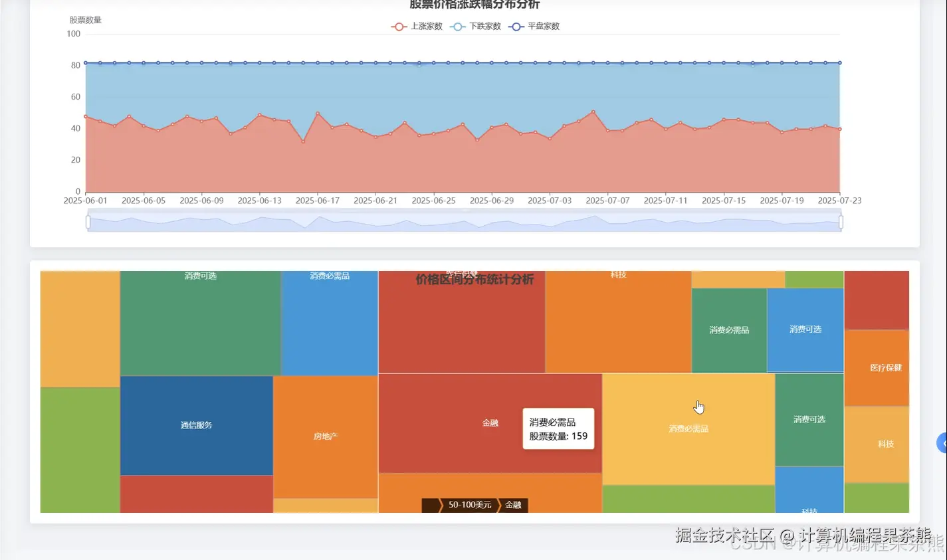This screenshot has width=947, height=560.
Task: Click the x-axis label 2025-07-19
Action: coord(782,201)
